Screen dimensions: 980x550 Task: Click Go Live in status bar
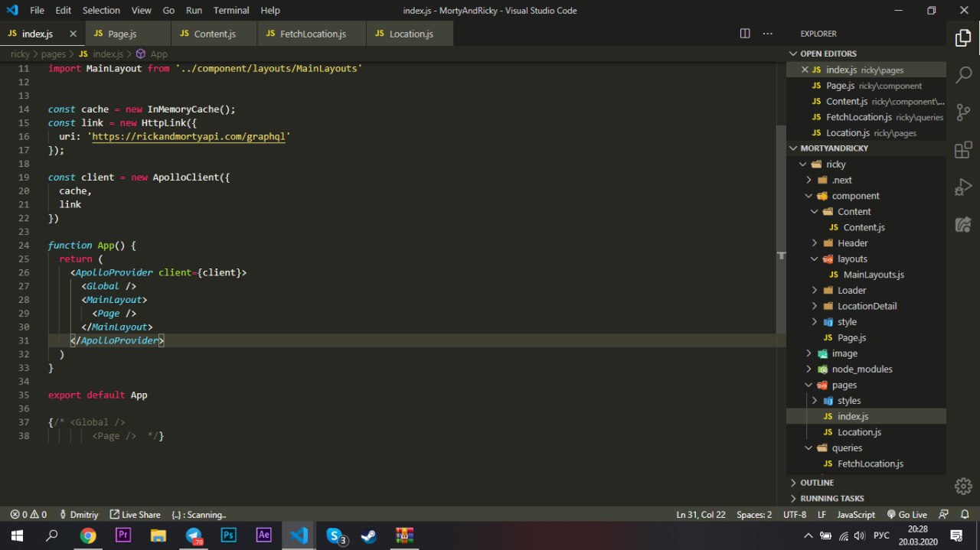point(907,515)
